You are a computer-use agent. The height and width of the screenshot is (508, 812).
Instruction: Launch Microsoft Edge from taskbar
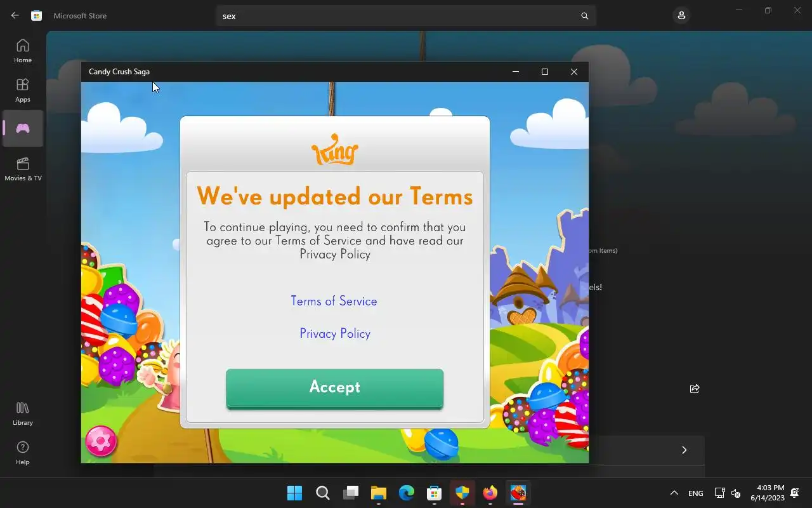407,493
